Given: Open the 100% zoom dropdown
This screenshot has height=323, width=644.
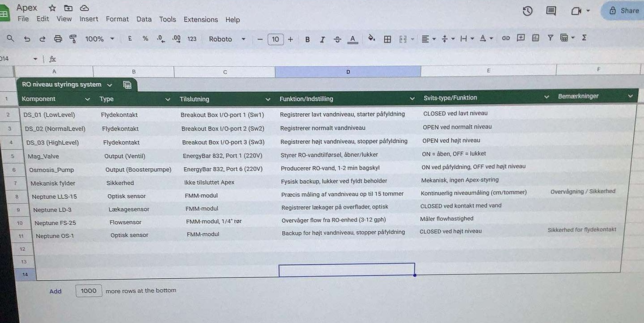Looking at the screenshot, I should (99, 39).
